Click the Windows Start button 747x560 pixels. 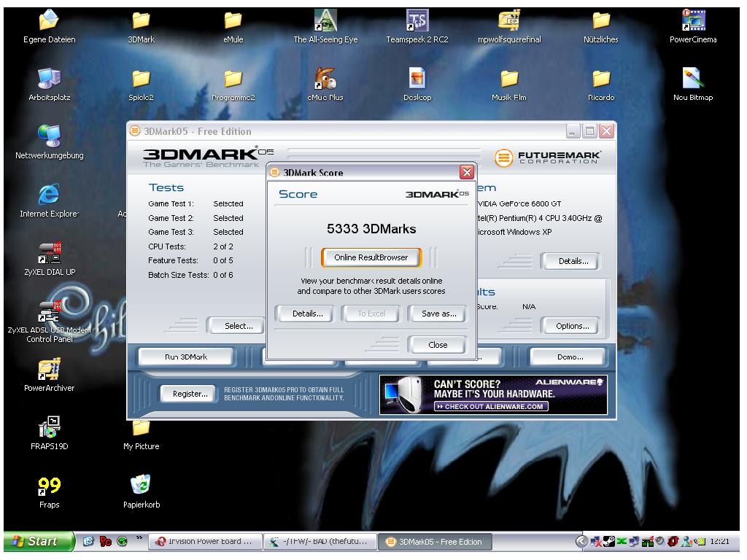(x=38, y=542)
